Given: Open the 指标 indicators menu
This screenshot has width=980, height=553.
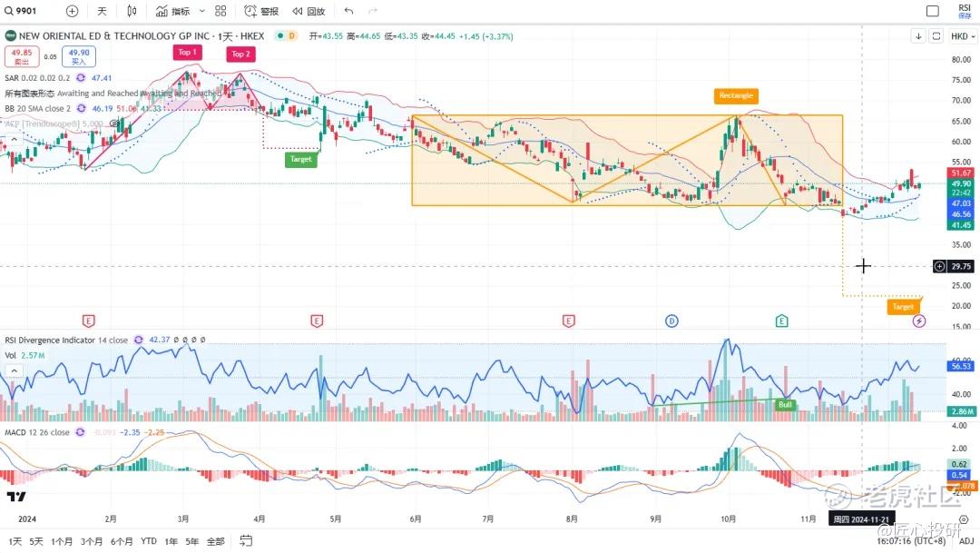Looking at the screenshot, I should click(x=173, y=11).
